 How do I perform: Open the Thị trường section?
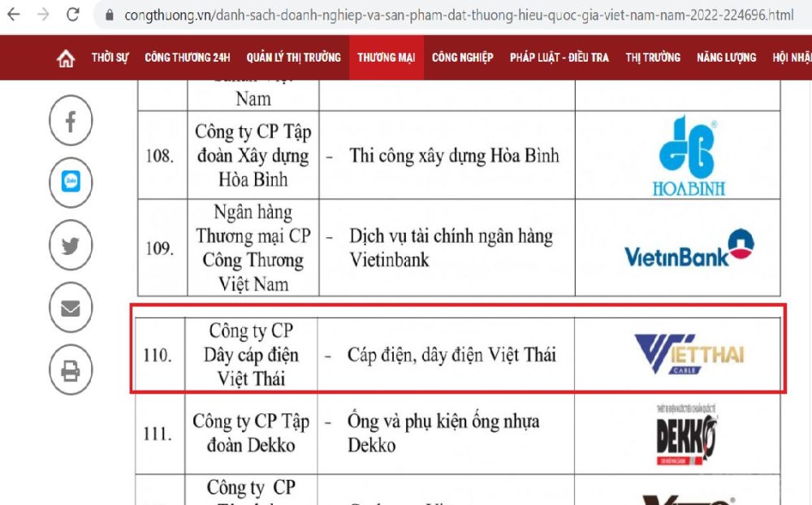[x=653, y=58]
